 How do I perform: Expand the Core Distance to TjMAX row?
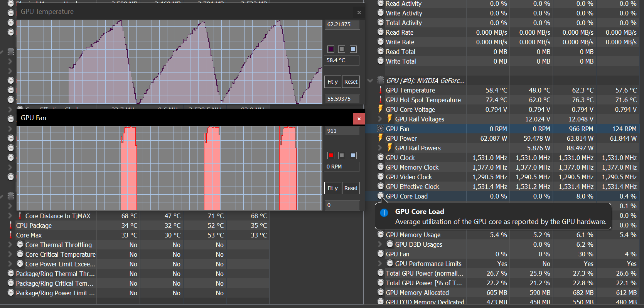click(x=10, y=216)
